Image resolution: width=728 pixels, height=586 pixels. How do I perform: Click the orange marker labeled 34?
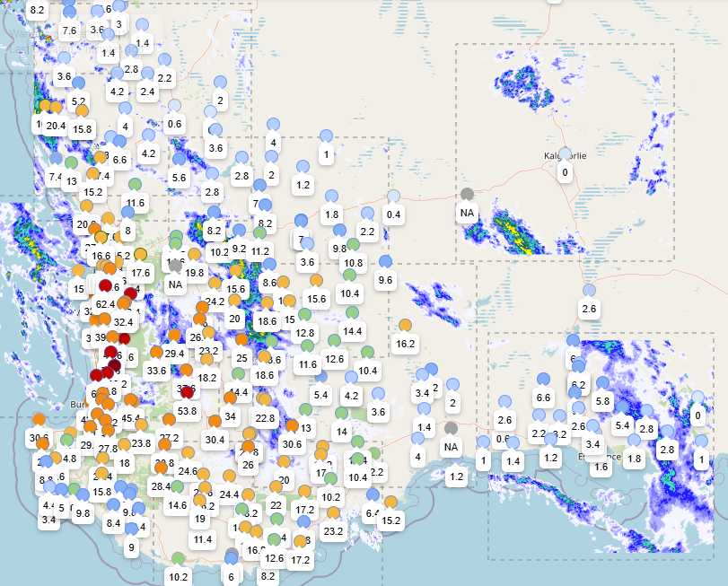[x=231, y=398]
